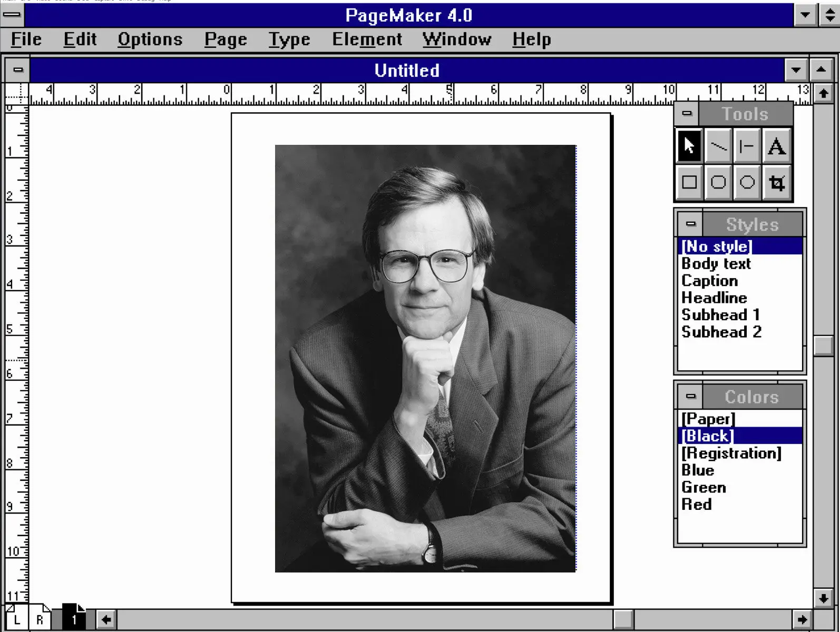Image resolution: width=840 pixels, height=632 pixels.
Task: Choose [Registration] in Colors palette
Action: tap(740, 453)
